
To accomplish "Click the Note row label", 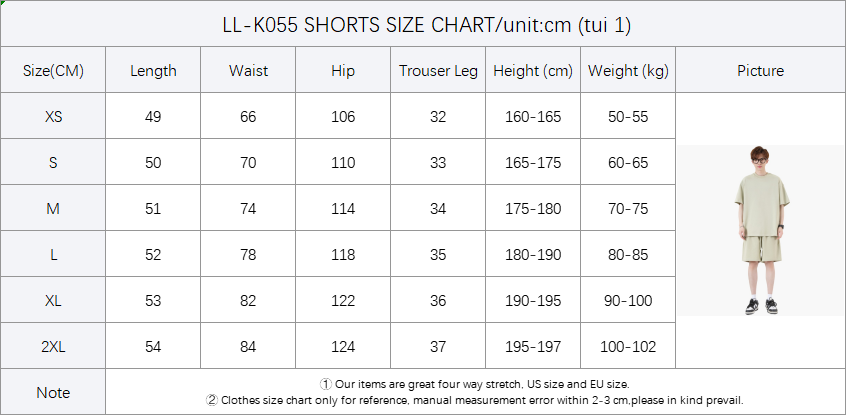I will [53, 393].
